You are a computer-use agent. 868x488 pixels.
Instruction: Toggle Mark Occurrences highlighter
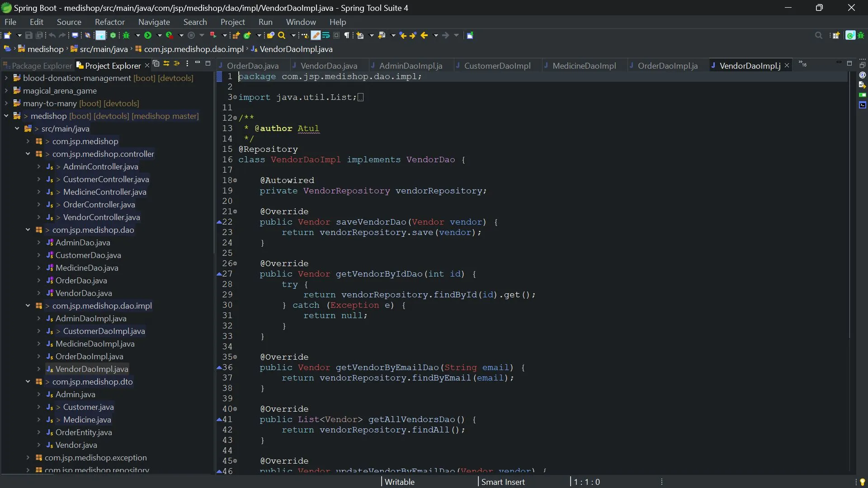pos(316,35)
